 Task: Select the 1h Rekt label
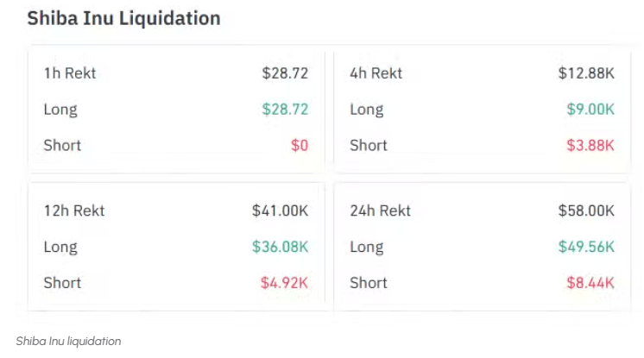point(70,73)
